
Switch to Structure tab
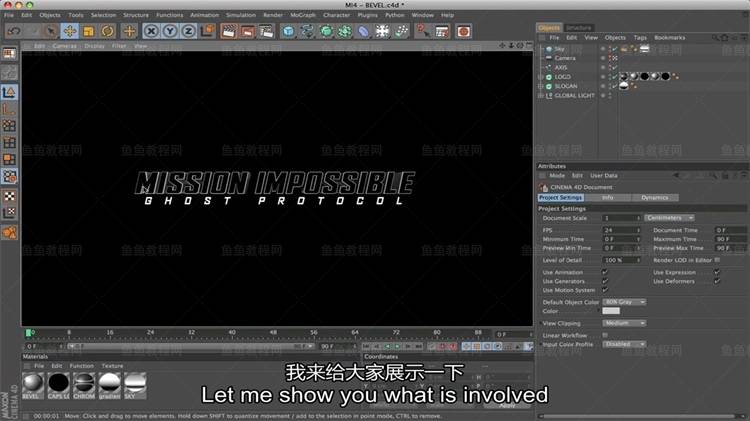579,28
